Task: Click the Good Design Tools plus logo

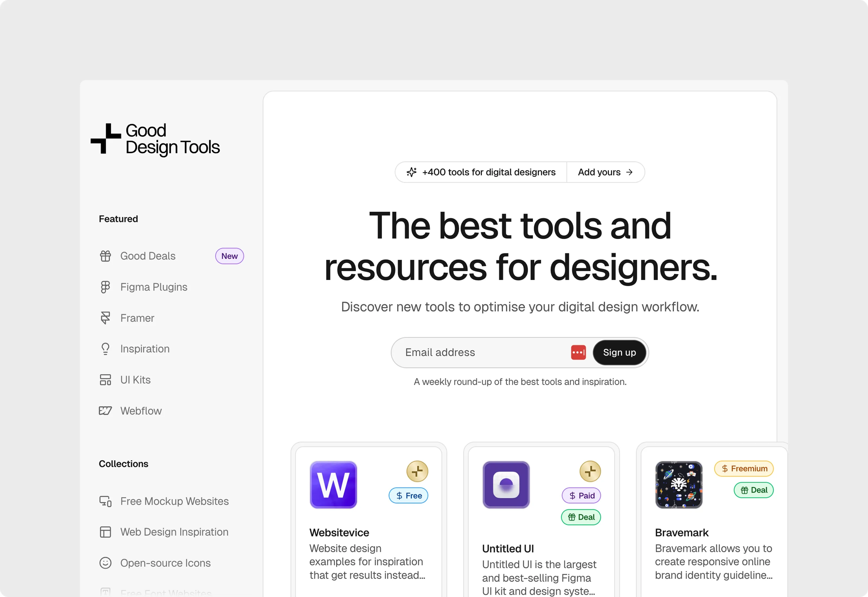Action: tap(106, 139)
